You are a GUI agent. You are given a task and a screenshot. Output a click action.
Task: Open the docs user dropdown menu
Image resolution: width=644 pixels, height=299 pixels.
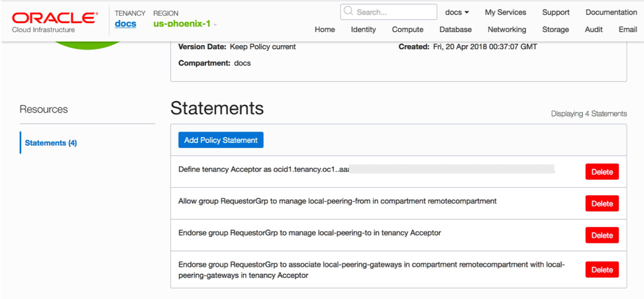457,12
